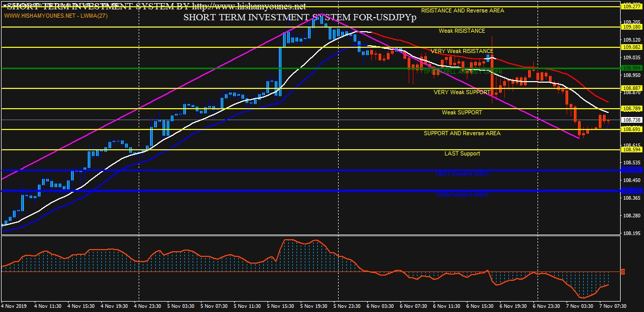Click the 'Weak SUPPORT' level label
The height and width of the screenshot is (312, 644).
pos(462,112)
